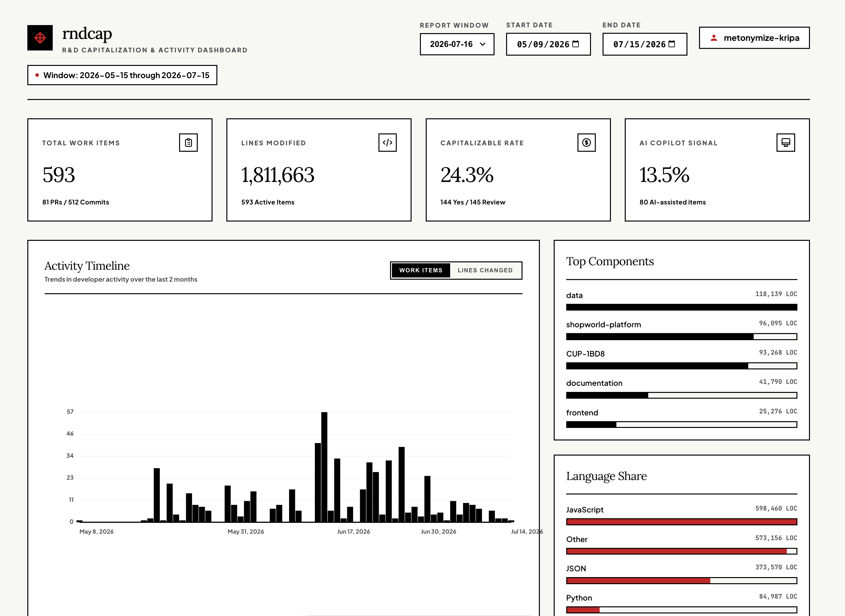Viewport: 845px width, 616px height.
Task: Click the total work items value 593
Action: tap(59, 175)
